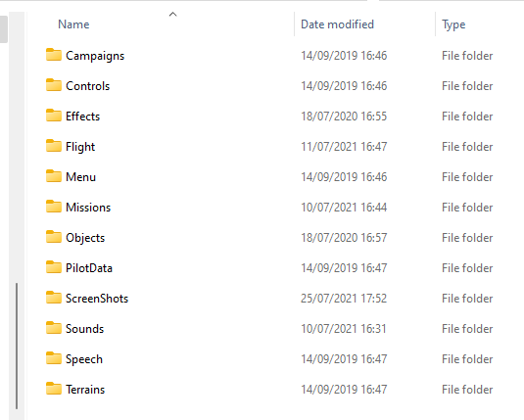Sort by the Name column header
The image size is (524, 420).
[x=73, y=24]
